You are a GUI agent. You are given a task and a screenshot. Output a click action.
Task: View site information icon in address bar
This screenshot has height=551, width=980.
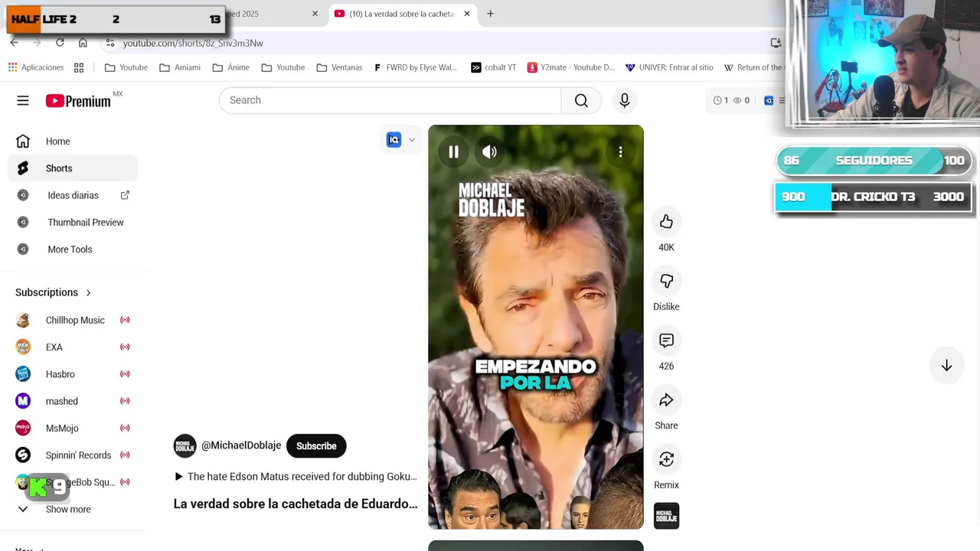pyautogui.click(x=110, y=43)
